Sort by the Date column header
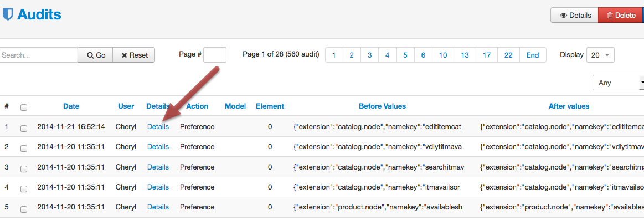Screen dimensions: 644x220 [71, 106]
